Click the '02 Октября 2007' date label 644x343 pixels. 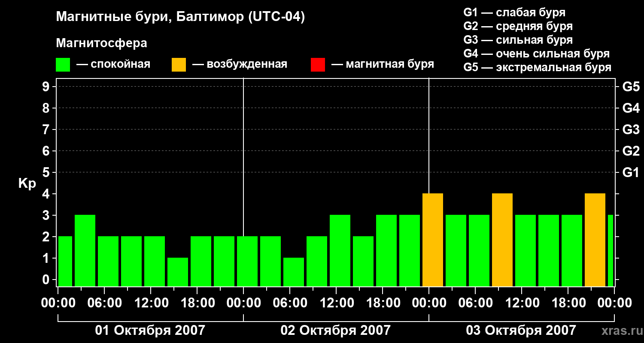point(336,331)
